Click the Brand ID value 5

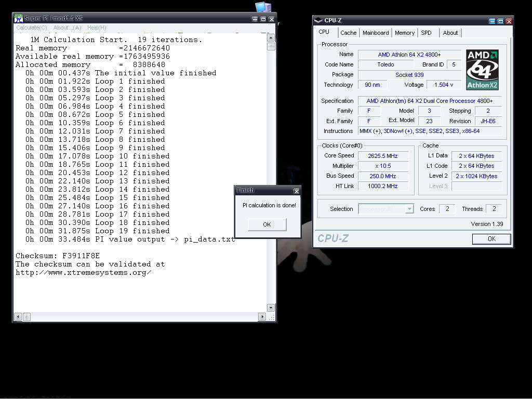[x=454, y=64]
